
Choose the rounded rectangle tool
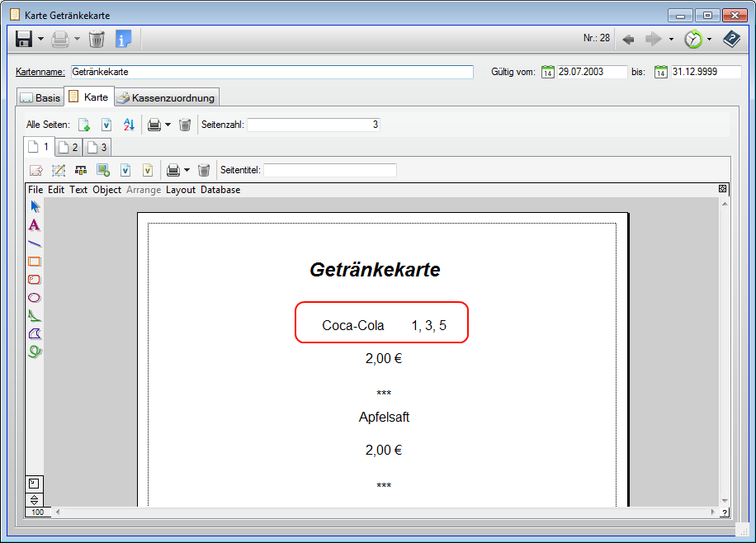tap(34, 280)
